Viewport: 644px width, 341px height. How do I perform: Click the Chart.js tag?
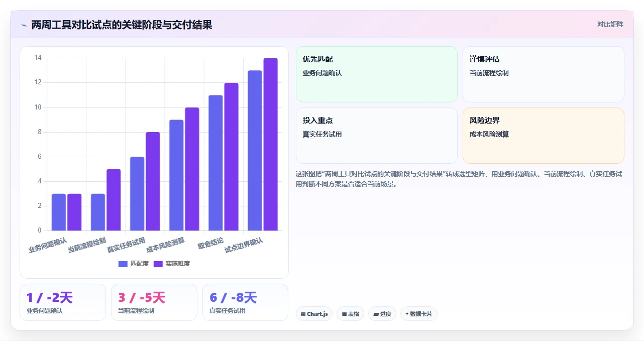pos(314,314)
